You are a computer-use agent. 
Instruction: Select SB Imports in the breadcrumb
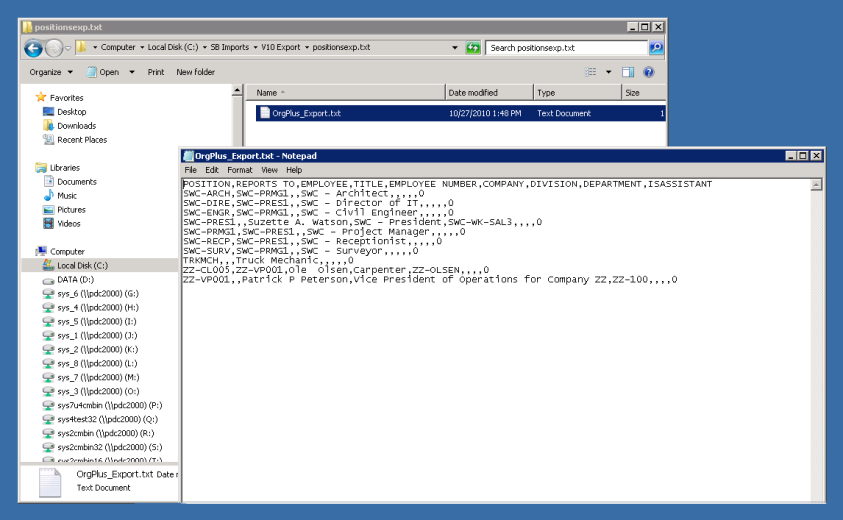[x=230, y=47]
